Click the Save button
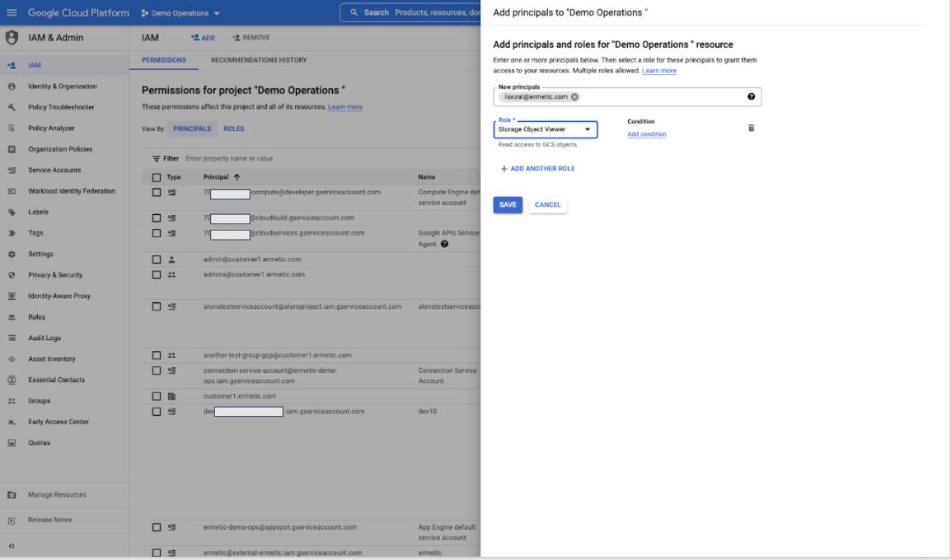951x560 pixels. coord(508,205)
